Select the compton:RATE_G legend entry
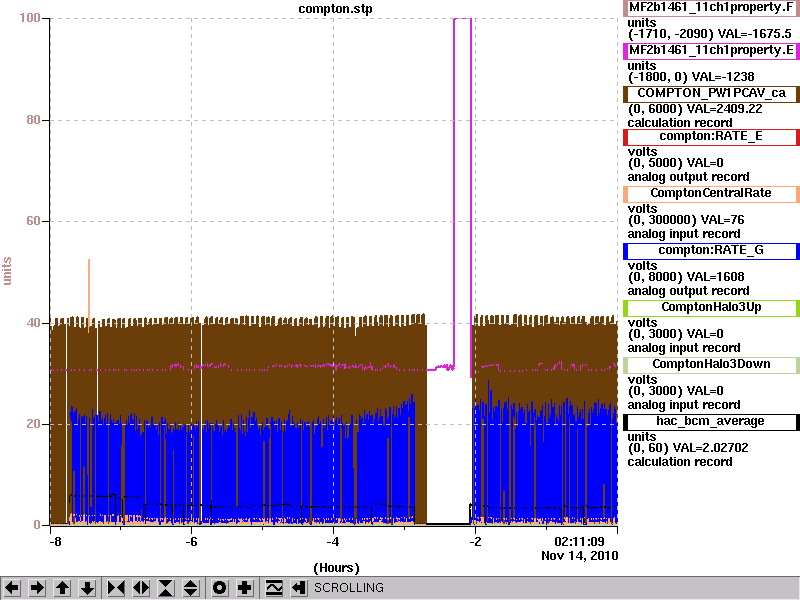 click(x=711, y=251)
